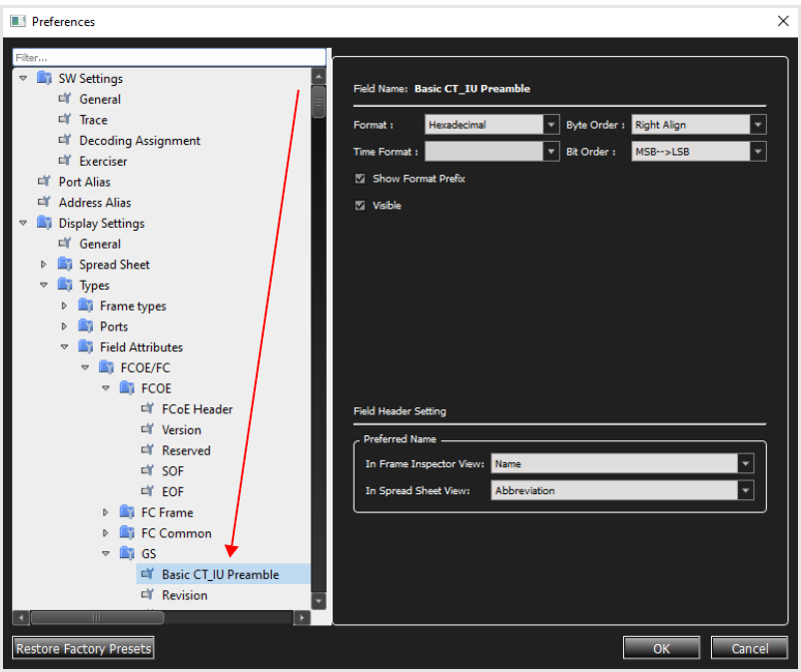This screenshot has height=672, width=801.
Task: Click the Ports folder icon
Action: (86, 326)
